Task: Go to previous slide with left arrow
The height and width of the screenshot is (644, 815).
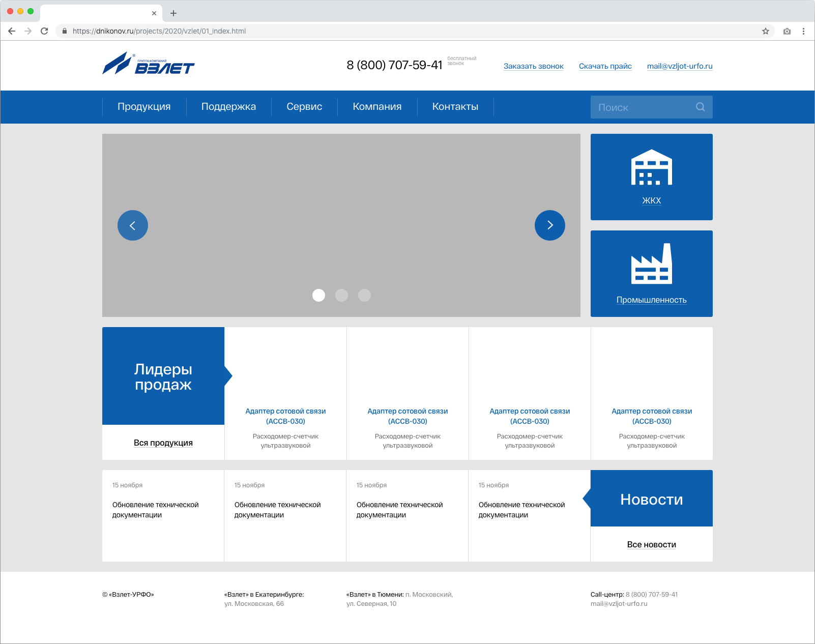Action: pos(133,225)
